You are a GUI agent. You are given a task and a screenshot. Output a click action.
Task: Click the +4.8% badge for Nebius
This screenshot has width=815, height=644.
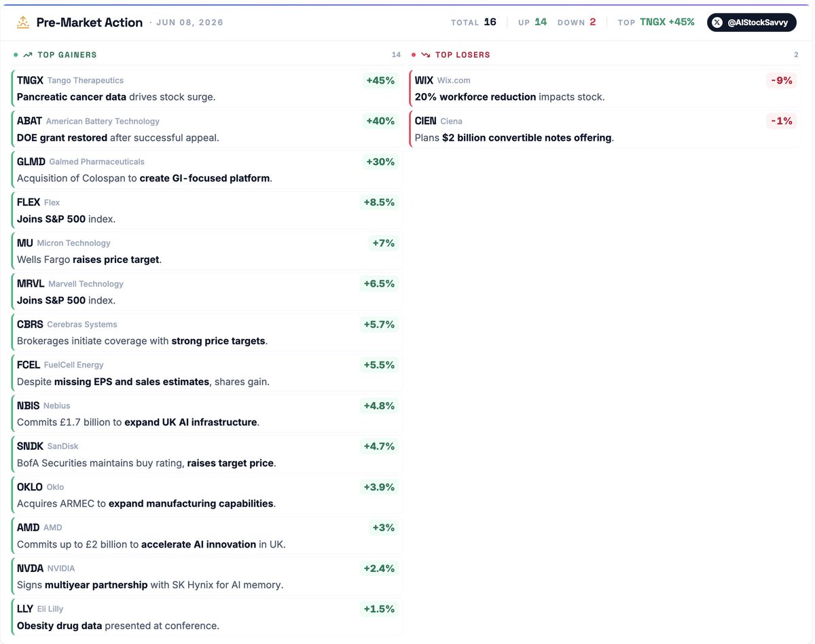379,406
